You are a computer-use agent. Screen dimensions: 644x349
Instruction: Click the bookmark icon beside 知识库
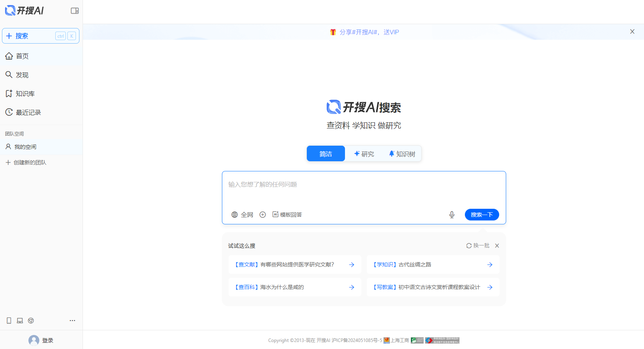9,93
